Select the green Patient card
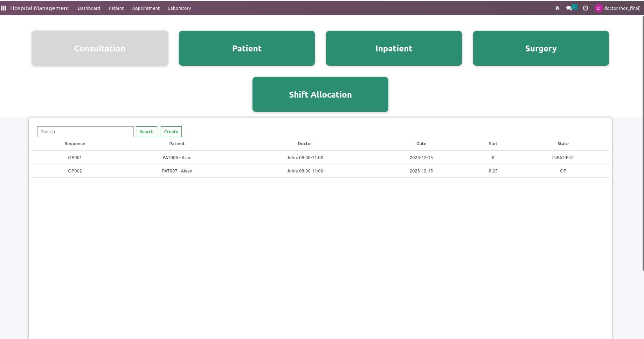Image resolution: width=644 pixels, height=339 pixels. click(x=247, y=48)
